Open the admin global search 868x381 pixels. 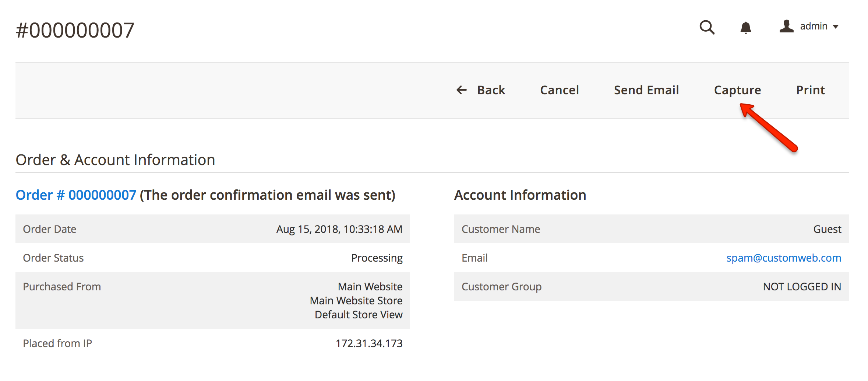pyautogui.click(x=707, y=28)
